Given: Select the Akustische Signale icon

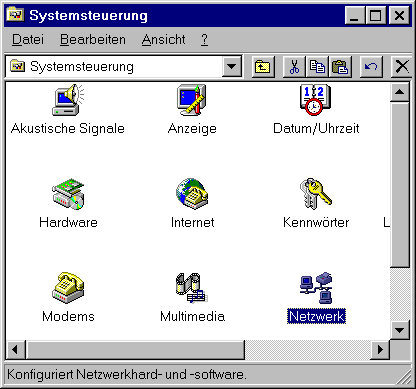Looking at the screenshot, I should tap(68, 100).
